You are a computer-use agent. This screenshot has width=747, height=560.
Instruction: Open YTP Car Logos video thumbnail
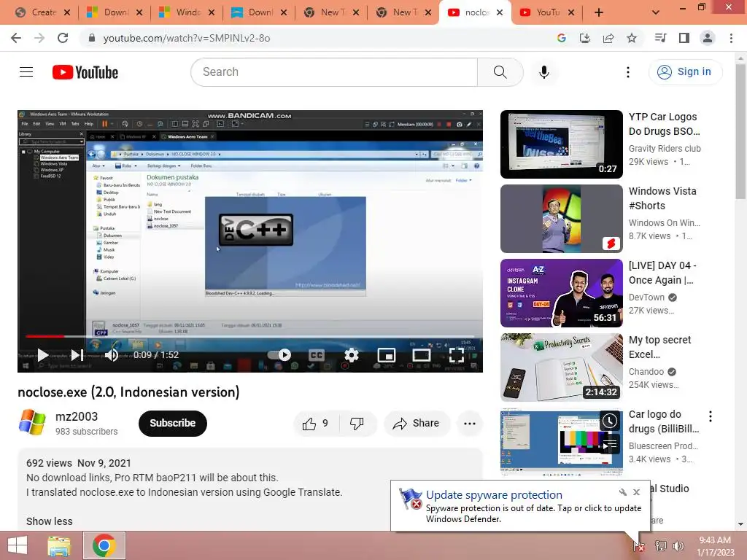[561, 144]
